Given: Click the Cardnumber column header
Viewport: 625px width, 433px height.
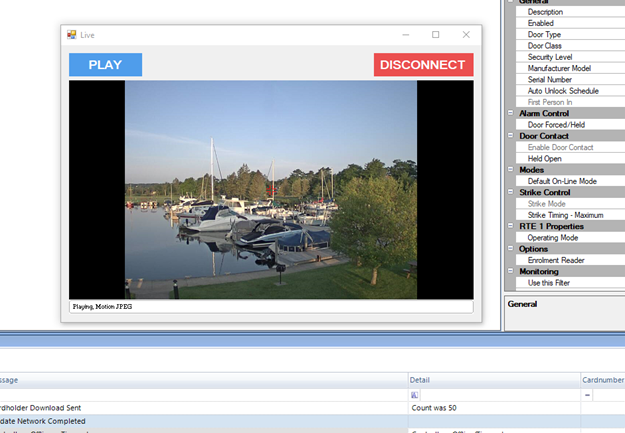Looking at the screenshot, I should pyautogui.click(x=603, y=380).
